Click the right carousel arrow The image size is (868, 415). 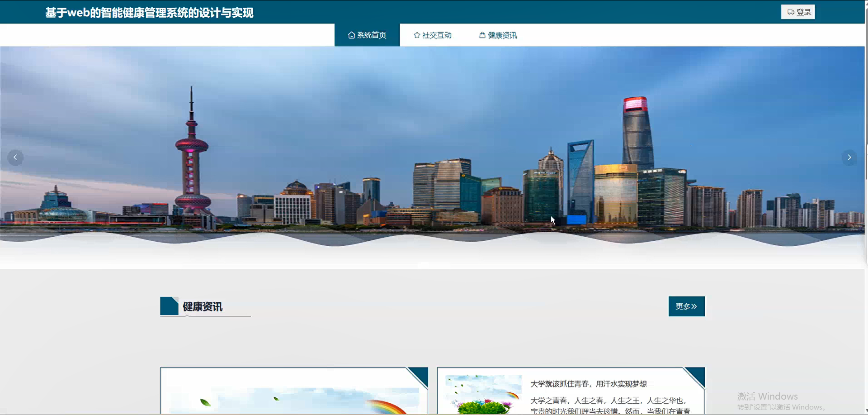[x=849, y=157]
